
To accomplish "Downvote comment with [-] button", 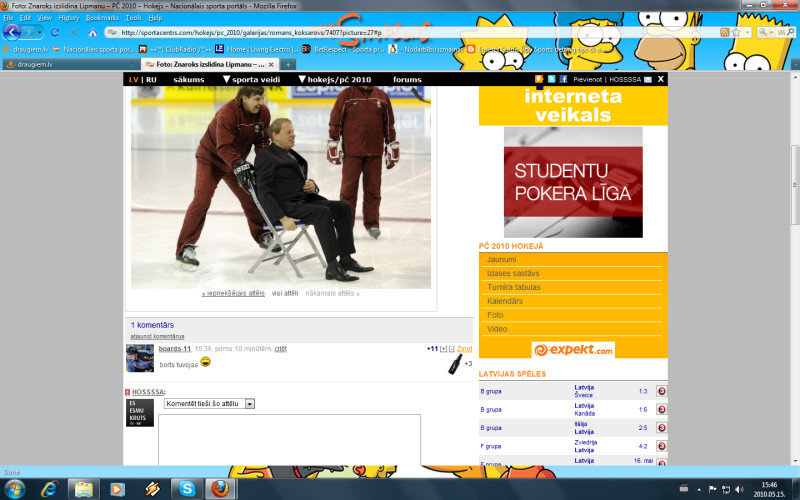I will [x=452, y=349].
